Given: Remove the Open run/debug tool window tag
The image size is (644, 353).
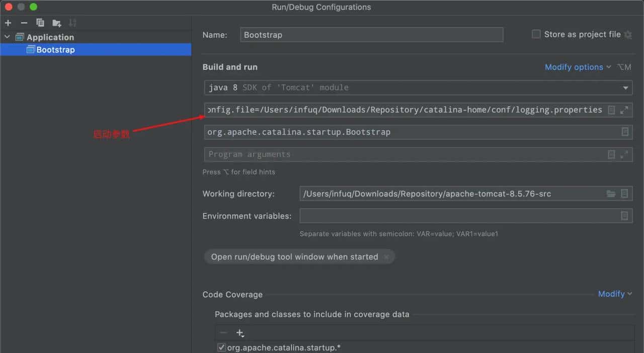Looking at the screenshot, I should [386, 257].
